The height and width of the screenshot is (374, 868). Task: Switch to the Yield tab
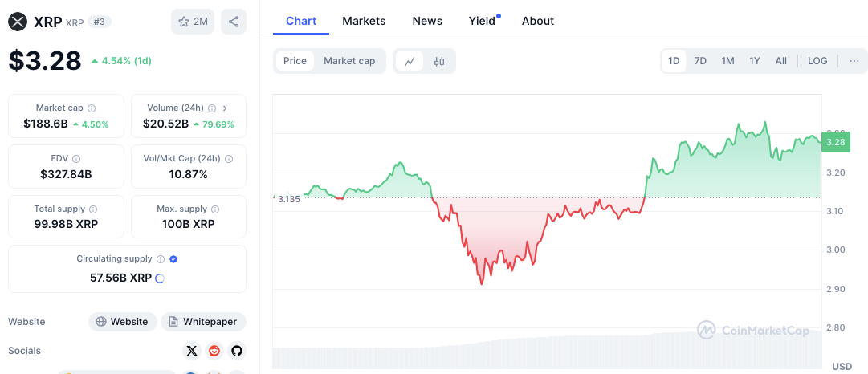(482, 21)
